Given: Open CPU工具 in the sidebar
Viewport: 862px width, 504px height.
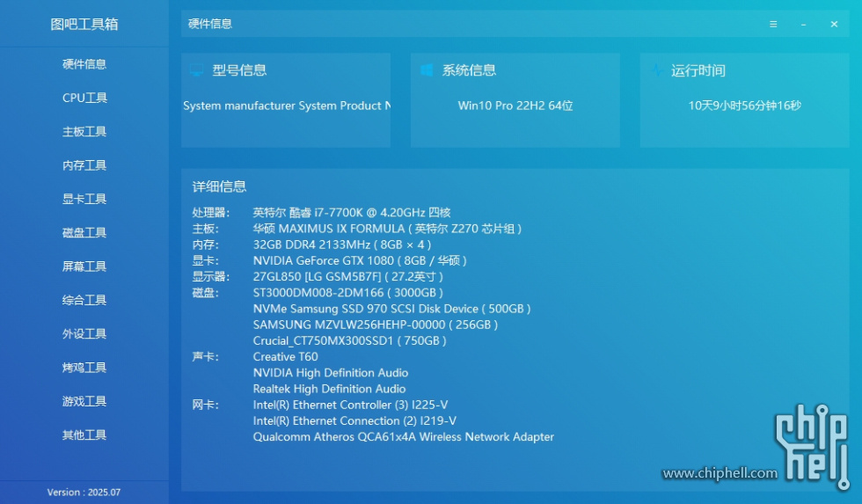Looking at the screenshot, I should pos(84,98).
